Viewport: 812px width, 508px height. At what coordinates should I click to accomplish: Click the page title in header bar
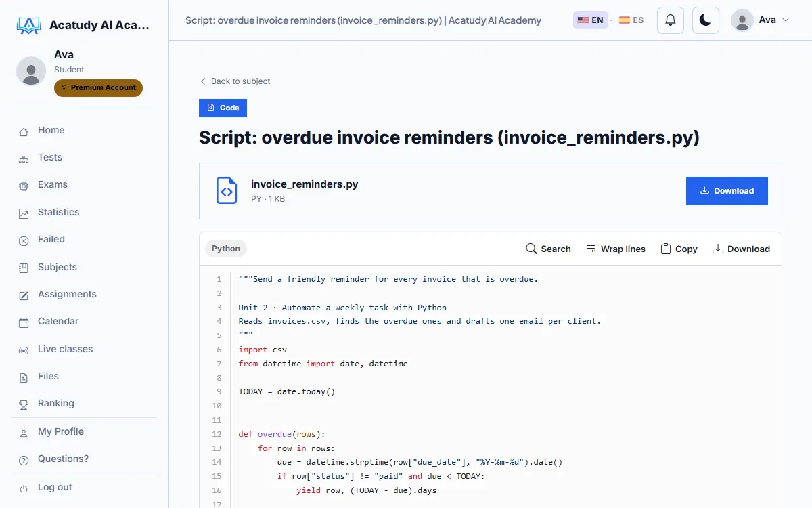[363, 20]
